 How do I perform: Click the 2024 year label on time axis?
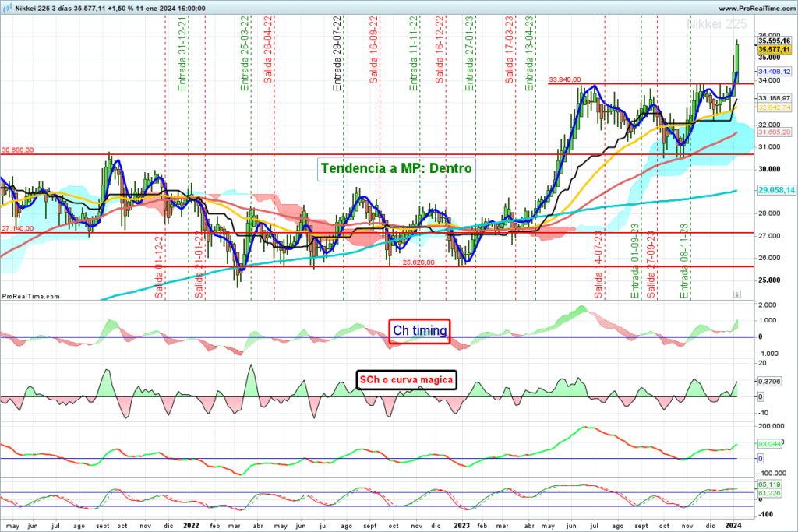(733, 526)
